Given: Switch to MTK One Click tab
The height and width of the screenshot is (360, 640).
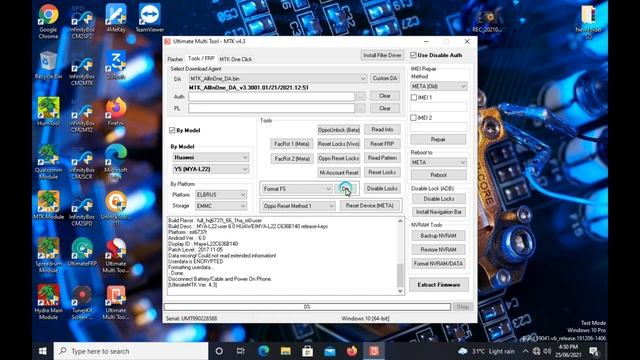Looking at the screenshot, I should 236,59.
